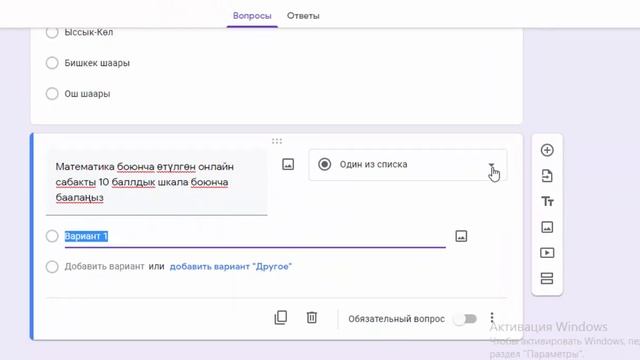The height and width of the screenshot is (360, 640).
Task: Click the Import questions icon
Action: [x=547, y=176]
